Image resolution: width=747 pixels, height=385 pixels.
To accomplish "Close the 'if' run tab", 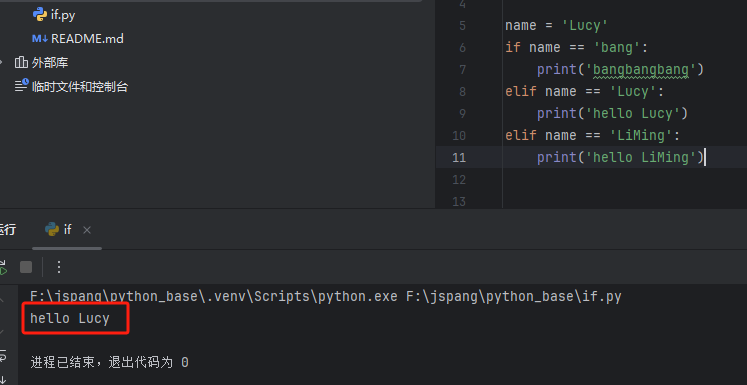I will tap(87, 230).
